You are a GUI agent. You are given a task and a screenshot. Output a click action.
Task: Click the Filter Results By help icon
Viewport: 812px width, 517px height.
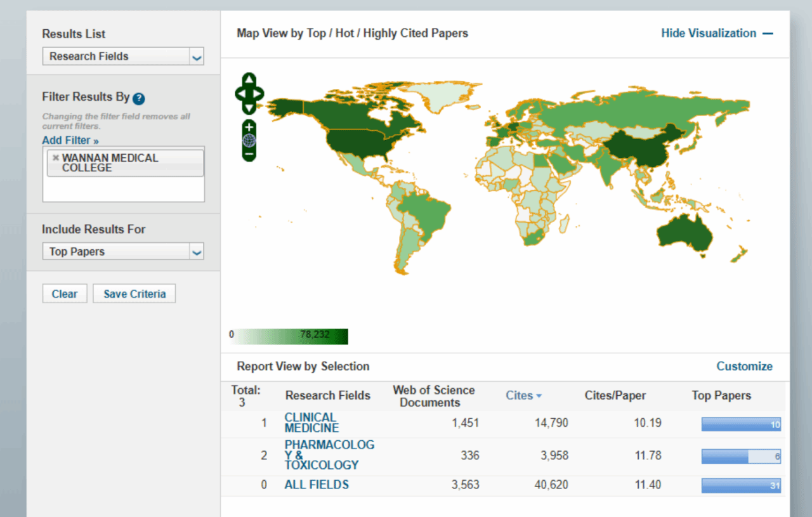click(139, 98)
